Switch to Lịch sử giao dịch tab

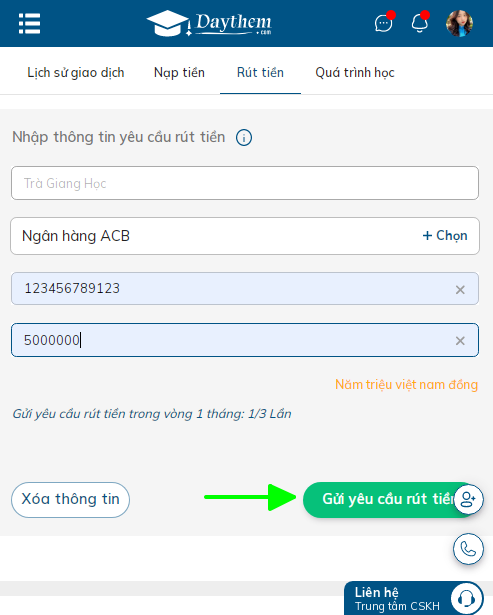[x=76, y=73]
